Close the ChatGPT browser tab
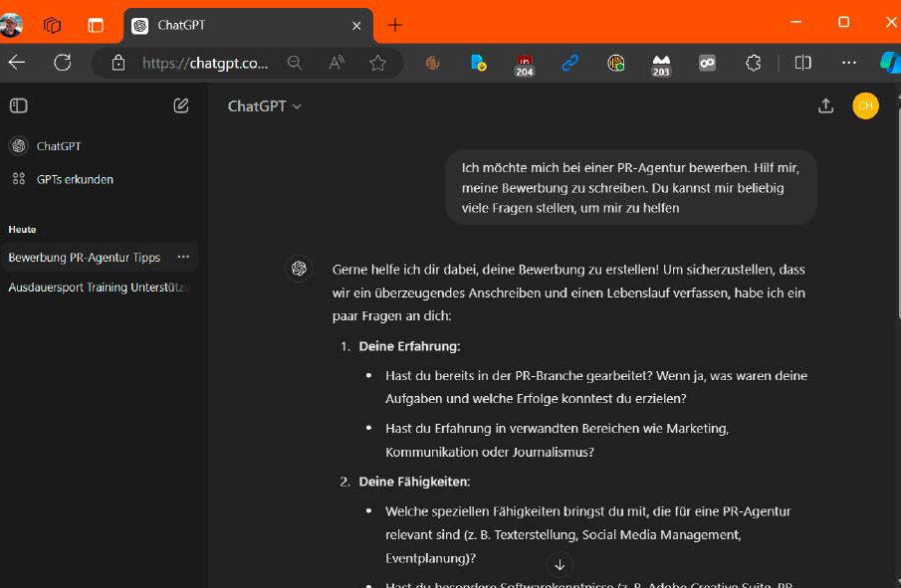Screen dimensions: 901x588 [x=356, y=26]
